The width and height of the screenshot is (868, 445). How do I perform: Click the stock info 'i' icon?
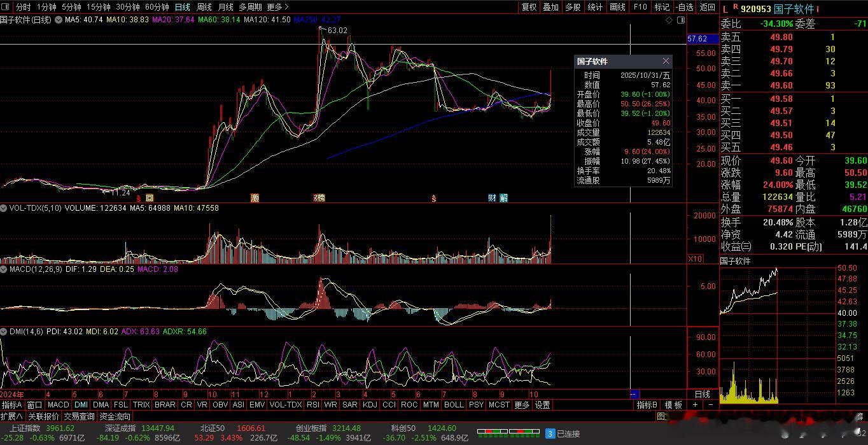coord(818,9)
